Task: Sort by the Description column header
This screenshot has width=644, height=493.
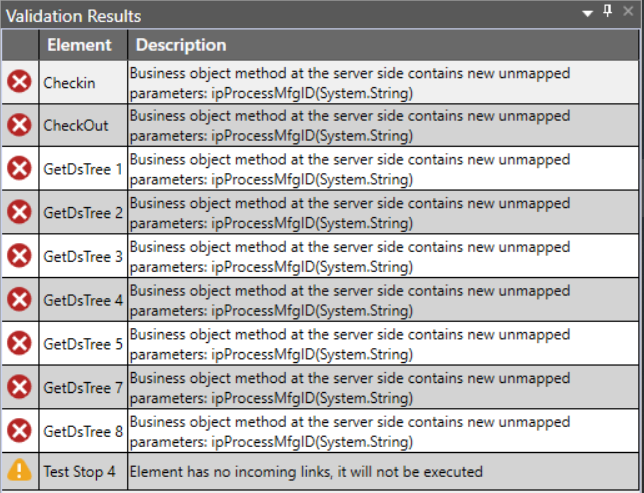Action: pos(181,45)
